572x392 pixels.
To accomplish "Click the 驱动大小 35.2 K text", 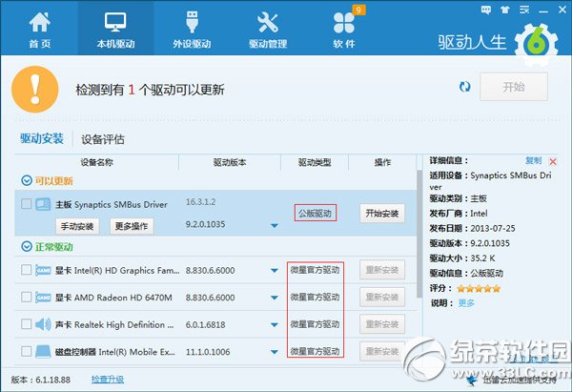I will pos(462,258).
